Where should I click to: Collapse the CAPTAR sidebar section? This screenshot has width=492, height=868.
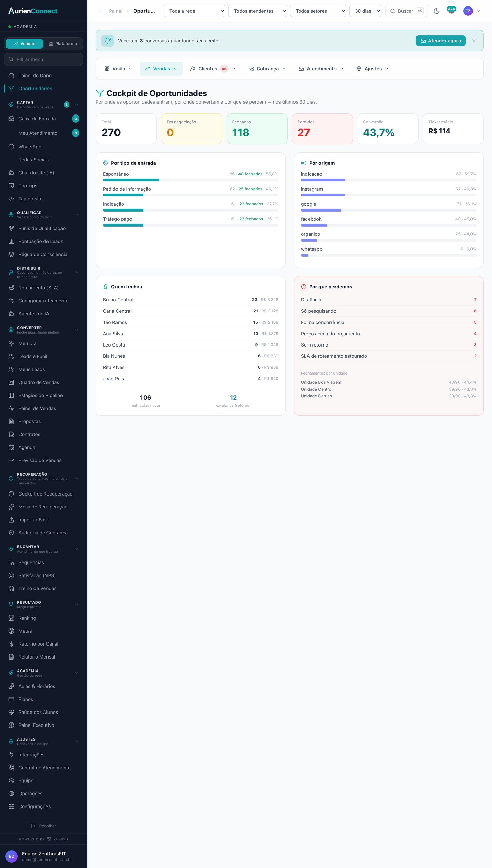[x=77, y=105]
